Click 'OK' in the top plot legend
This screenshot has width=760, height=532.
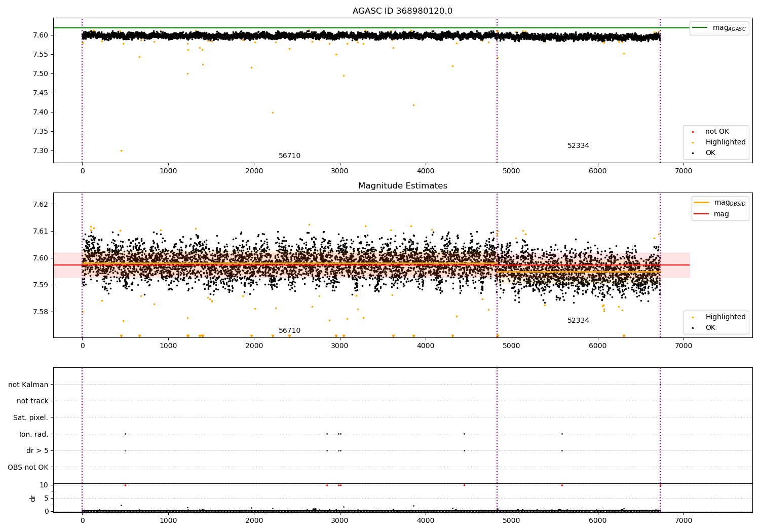(x=710, y=153)
